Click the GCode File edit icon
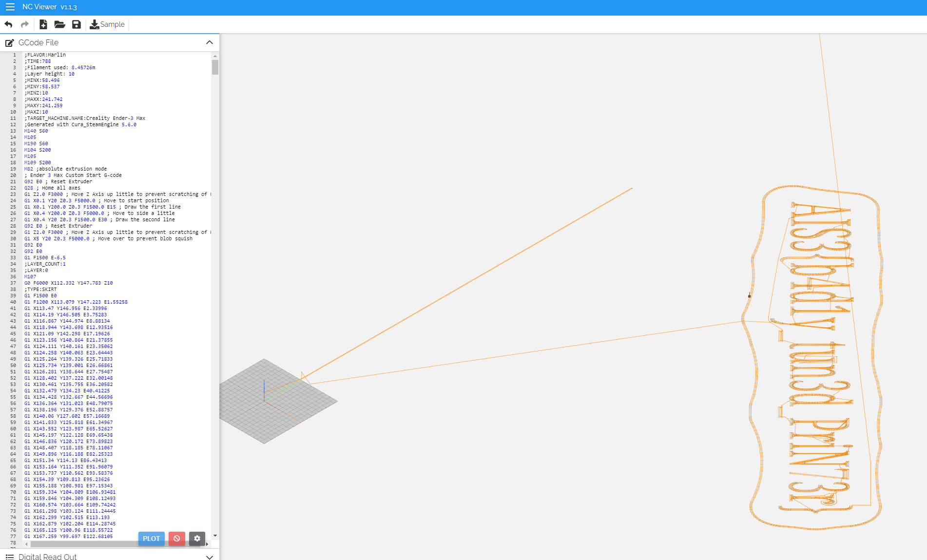Screen dimensions: 927x560 10,43
